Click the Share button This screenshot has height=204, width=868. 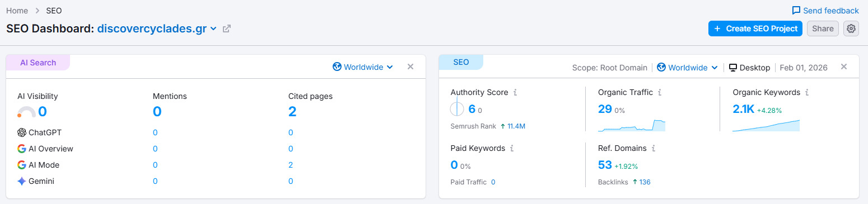pyautogui.click(x=823, y=29)
